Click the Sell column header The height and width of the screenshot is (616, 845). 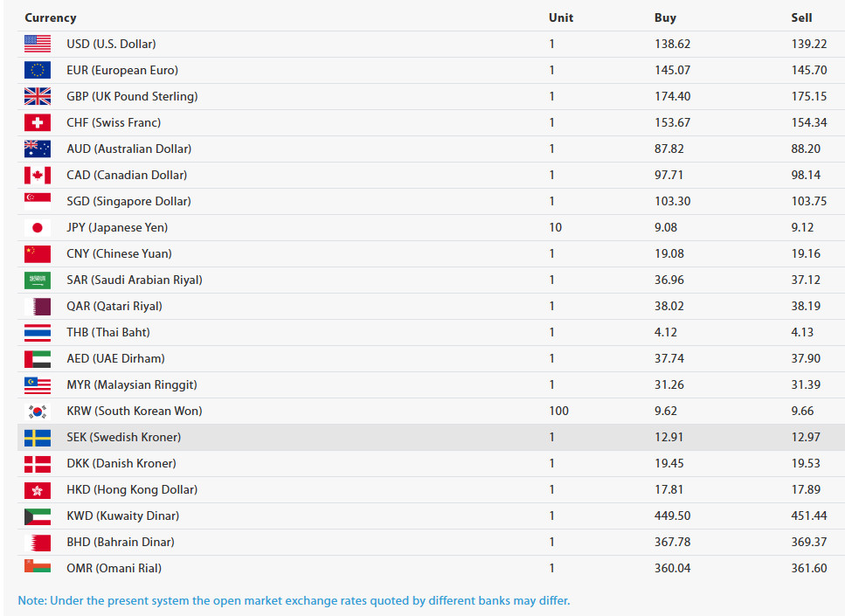[801, 17]
